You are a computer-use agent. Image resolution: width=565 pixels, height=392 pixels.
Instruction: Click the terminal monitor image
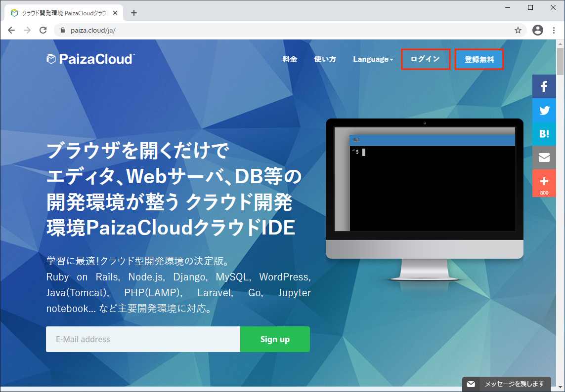(425, 199)
